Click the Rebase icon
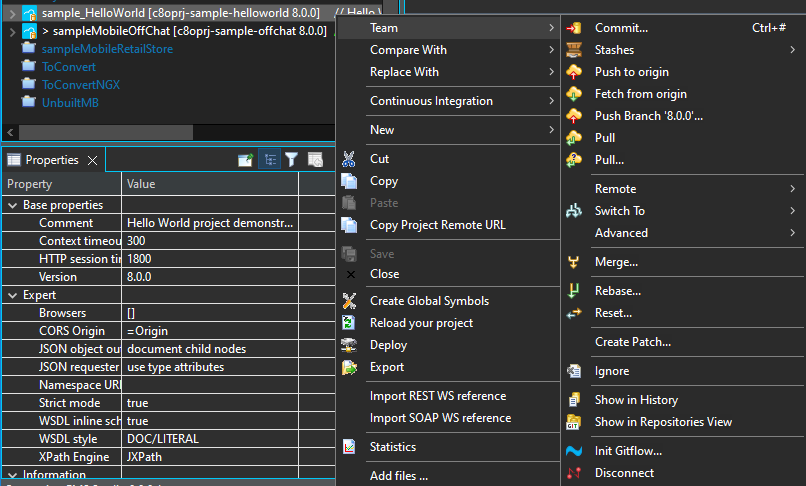Screen dimensions: 806x486 [x=574, y=291]
